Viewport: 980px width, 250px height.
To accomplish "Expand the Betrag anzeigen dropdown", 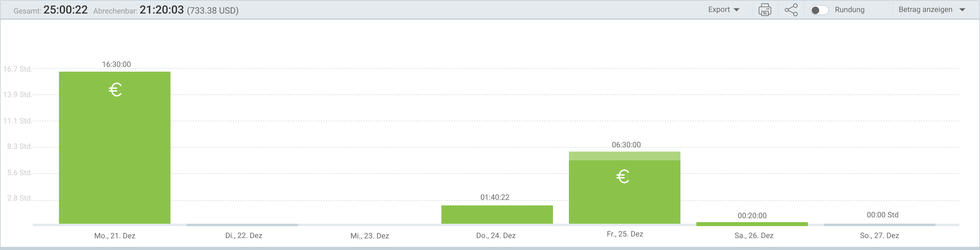I will [x=932, y=10].
